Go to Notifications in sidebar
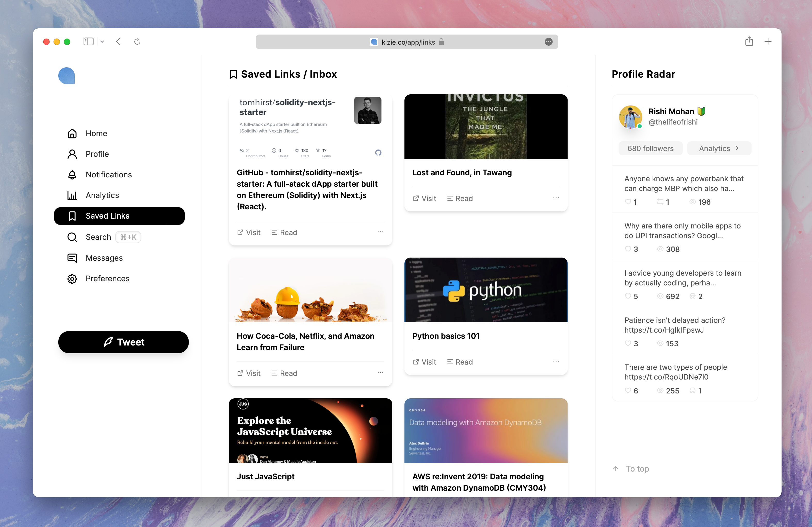The width and height of the screenshot is (812, 527). pyautogui.click(x=109, y=175)
